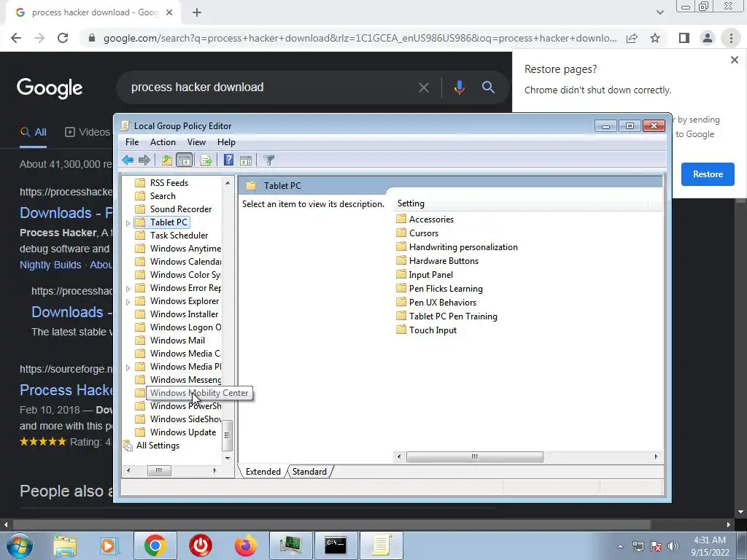Viewport: 747px width, 560px height.
Task: Click the Restore button in Chrome prompt
Action: 708,174
